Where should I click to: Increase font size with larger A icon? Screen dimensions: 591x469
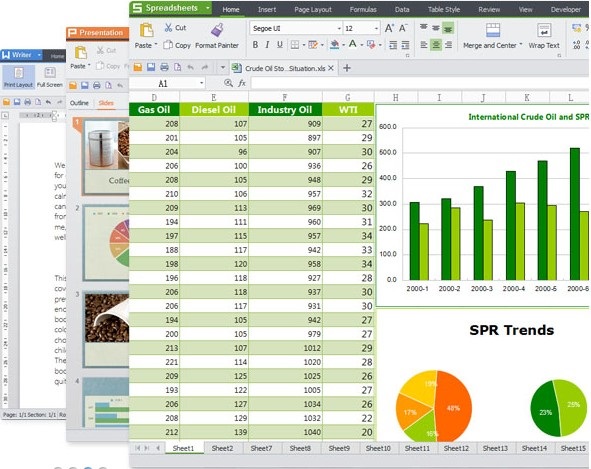click(x=389, y=28)
